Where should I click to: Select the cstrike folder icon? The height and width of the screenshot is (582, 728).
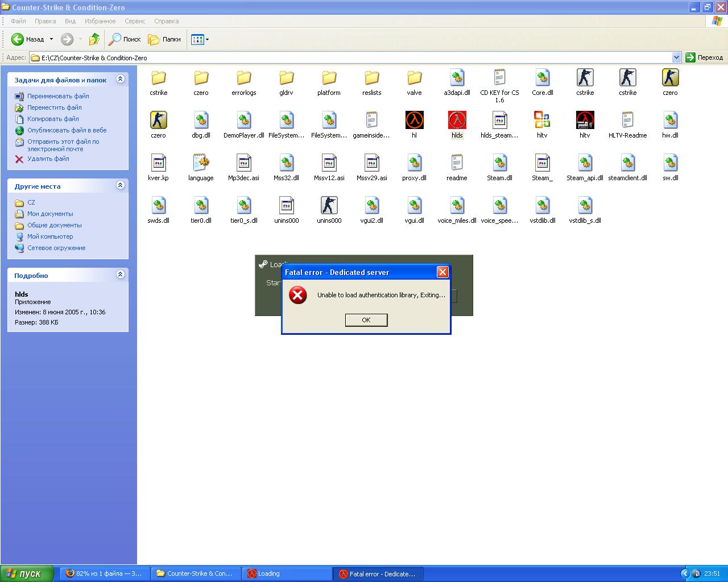coord(158,78)
